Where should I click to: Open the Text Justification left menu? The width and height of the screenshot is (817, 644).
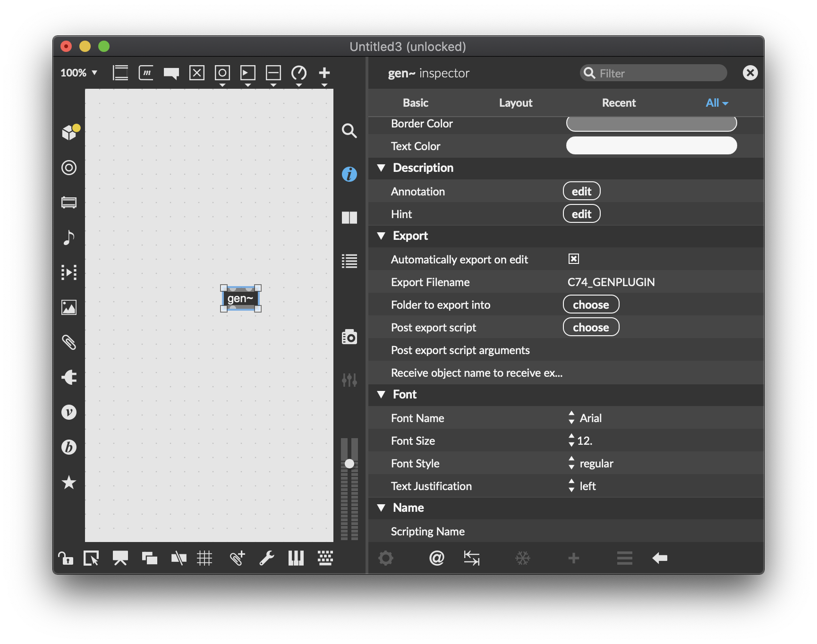[582, 486]
